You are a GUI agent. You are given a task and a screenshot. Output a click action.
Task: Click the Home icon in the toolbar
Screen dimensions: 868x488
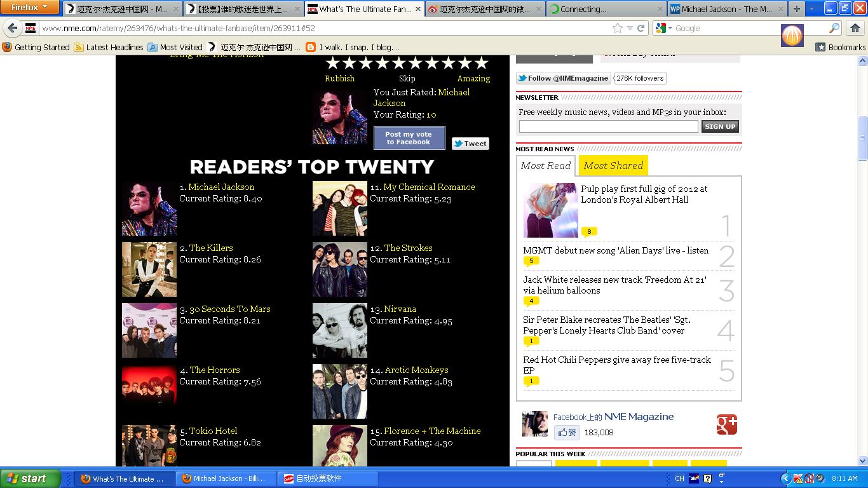tap(855, 28)
